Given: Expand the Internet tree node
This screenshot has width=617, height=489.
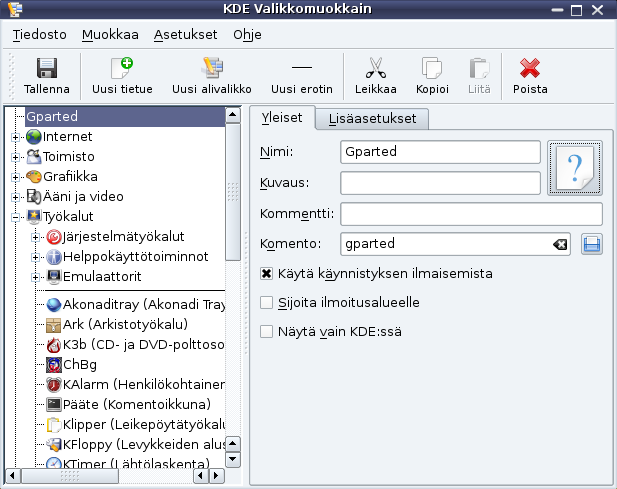Looking at the screenshot, I should click(15, 137).
